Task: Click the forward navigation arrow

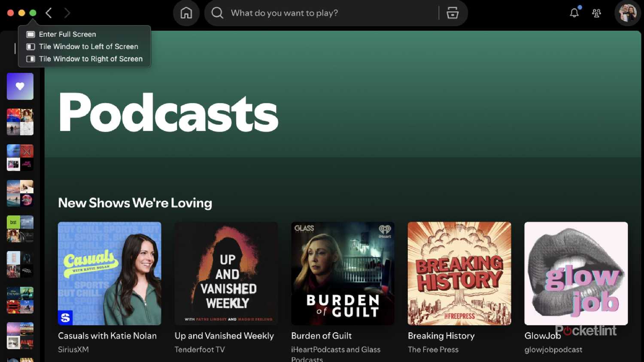Action: pyautogui.click(x=67, y=13)
